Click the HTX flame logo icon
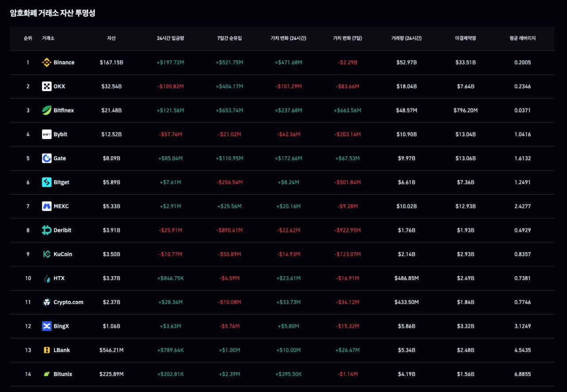567x392 pixels. pos(47,278)
